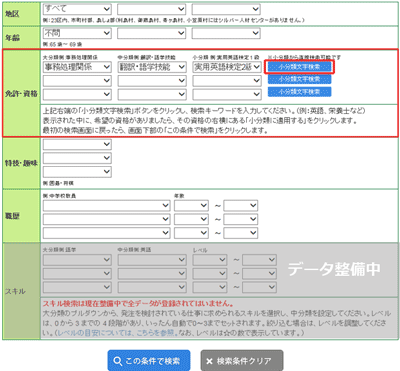The image size is (400, 371).
Task: Open the third 特技・趣味 dropdown
Action: coord(77,172)
